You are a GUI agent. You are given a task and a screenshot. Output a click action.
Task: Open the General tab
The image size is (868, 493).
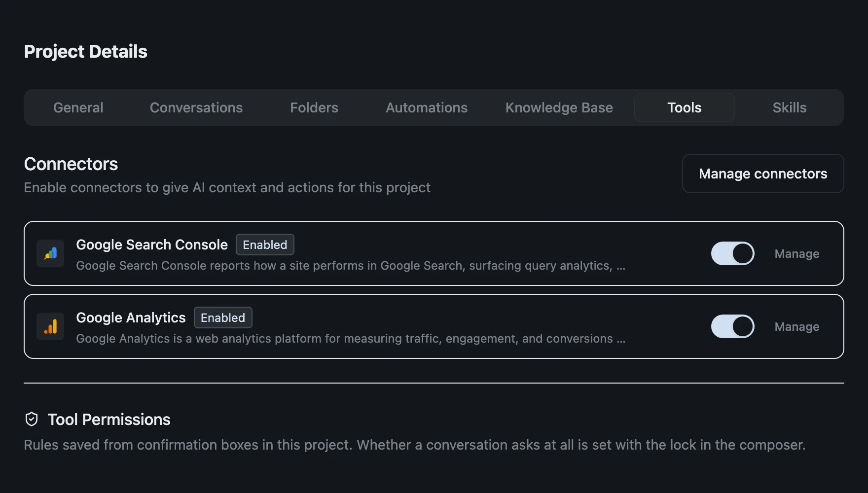(x=78, y=107)
